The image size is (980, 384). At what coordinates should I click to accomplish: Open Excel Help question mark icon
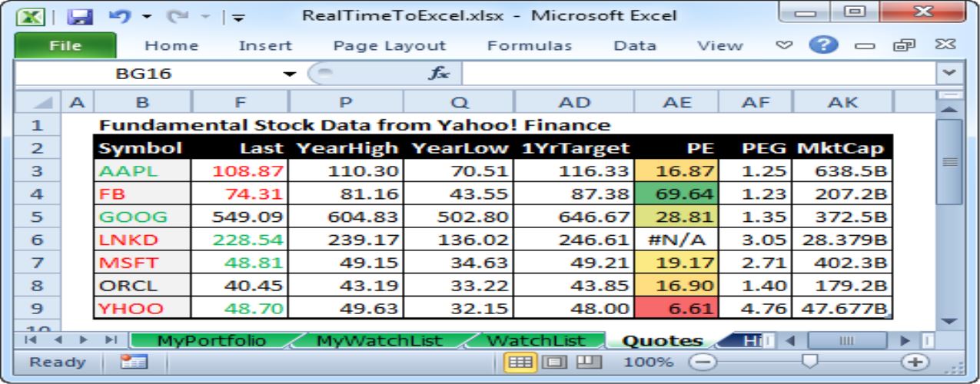coord(823,45)
